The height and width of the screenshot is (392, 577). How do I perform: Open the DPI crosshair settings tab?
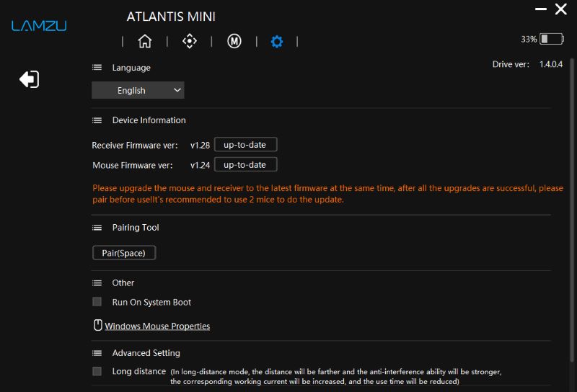(190, 41)
